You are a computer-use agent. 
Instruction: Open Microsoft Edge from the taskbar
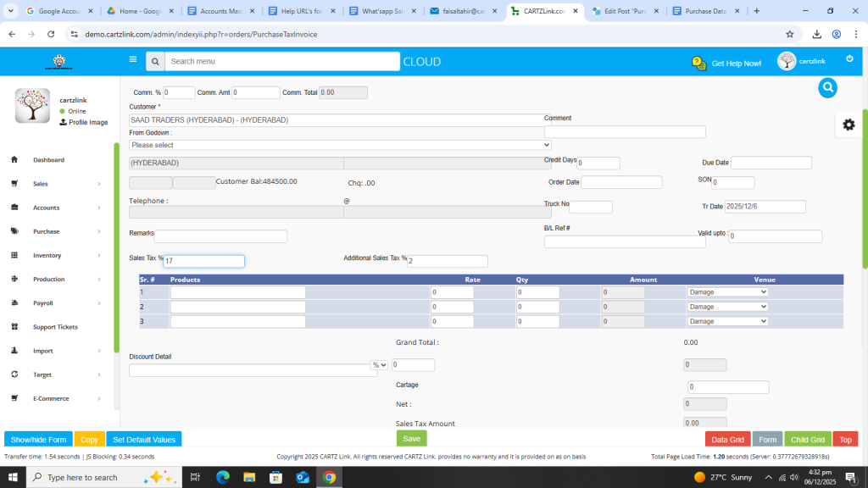(223, 477)
